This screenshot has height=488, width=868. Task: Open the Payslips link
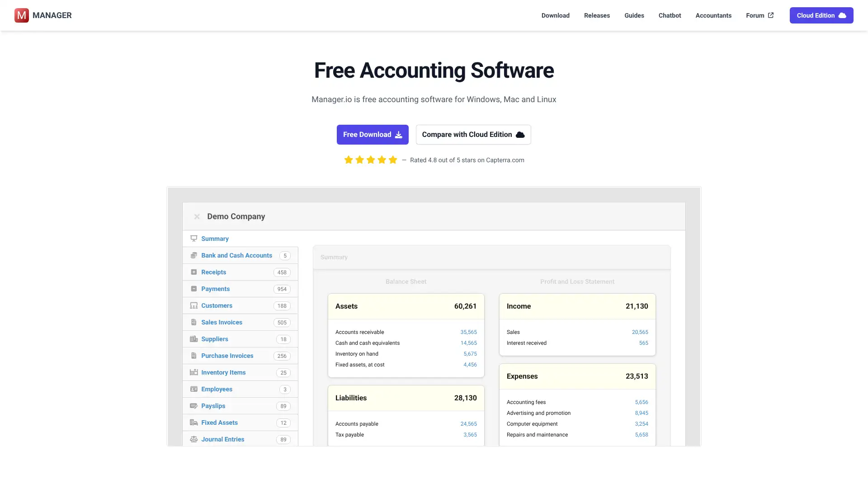tap(213, 406)
